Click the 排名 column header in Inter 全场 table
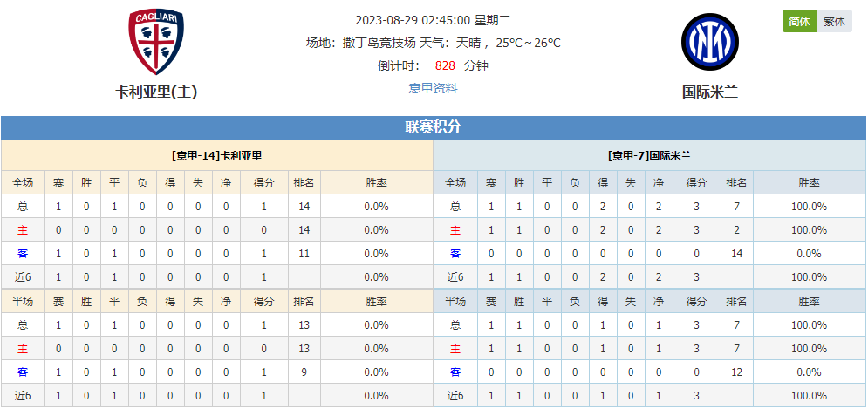The height and width of the screenshot is (409, 868). point(737,182)
